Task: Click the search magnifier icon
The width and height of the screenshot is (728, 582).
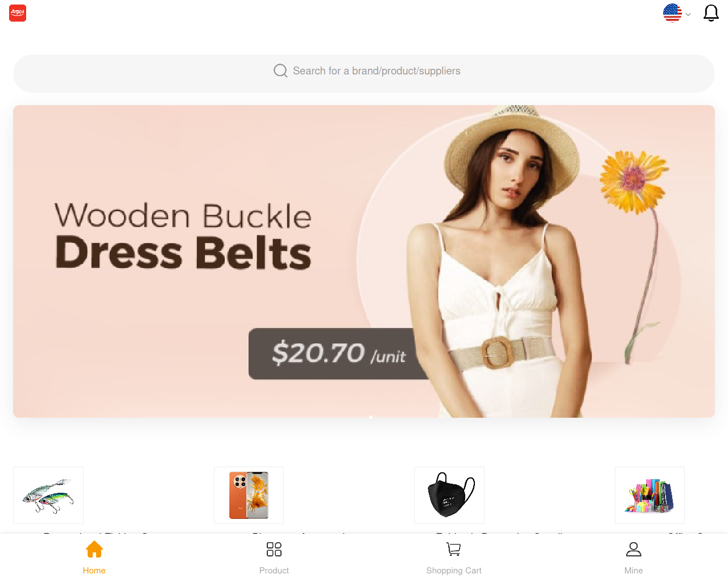Action: coord(280,70)
